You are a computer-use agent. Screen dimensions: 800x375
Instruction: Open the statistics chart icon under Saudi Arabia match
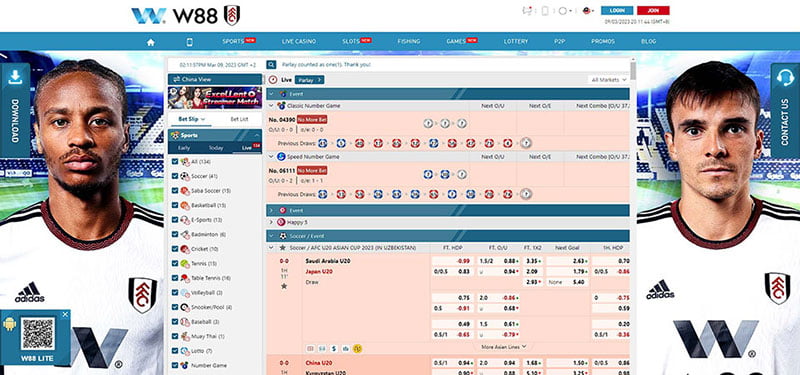pos(345,348)
